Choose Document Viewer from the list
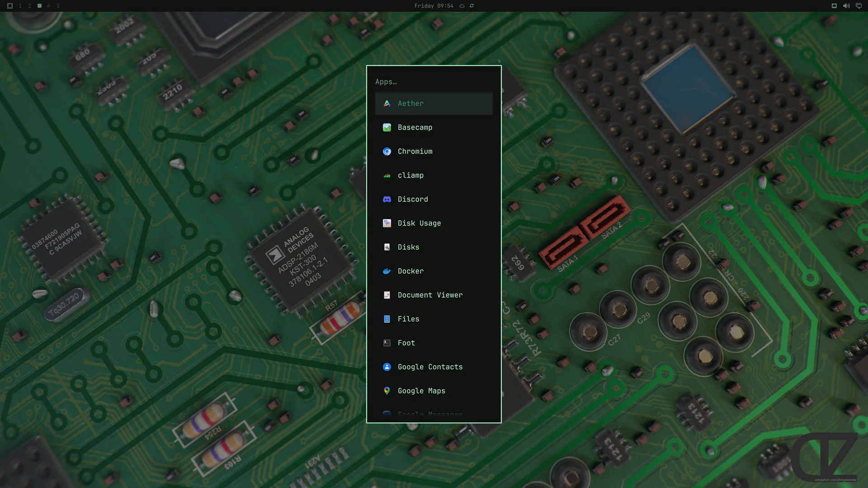 point(434,295)
